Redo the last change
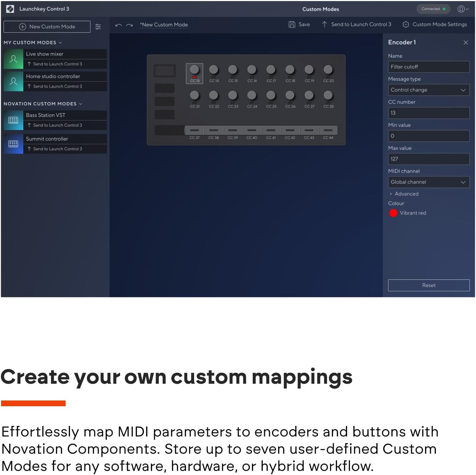476x475 pixels. tap(129, 25)
